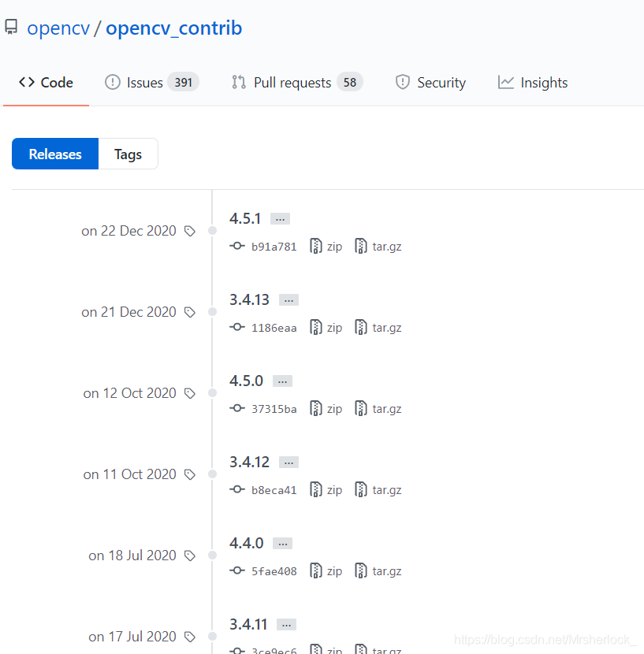The width and height of the screenshot is (644, 654).
Task: Open commit 37315ba
Action: (x=274, y=409)
